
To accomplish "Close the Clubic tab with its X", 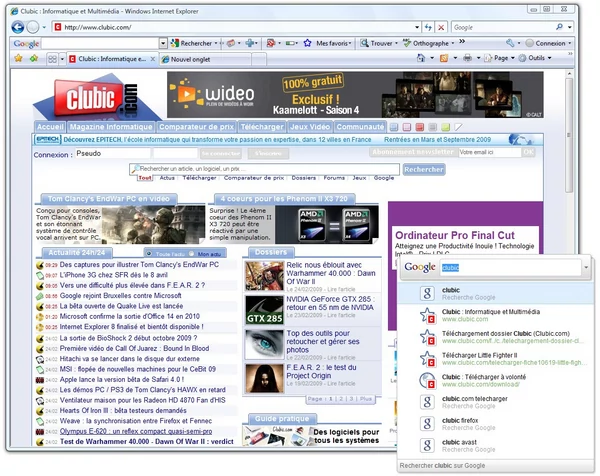I will coord(153,59).
